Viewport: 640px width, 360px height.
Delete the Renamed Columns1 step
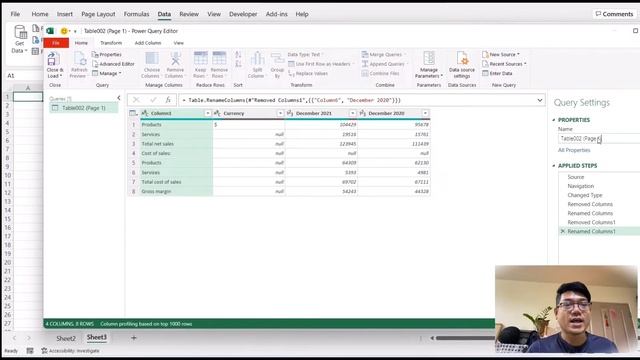pyautogui.click(x=563, y=231)
